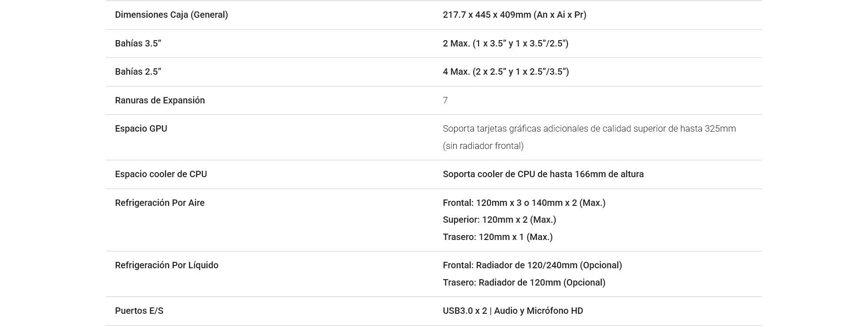Select the Trasero 120mm x 1 fan line
The image size is (868, 327).
pyautogui.click(x=498, y=237)
